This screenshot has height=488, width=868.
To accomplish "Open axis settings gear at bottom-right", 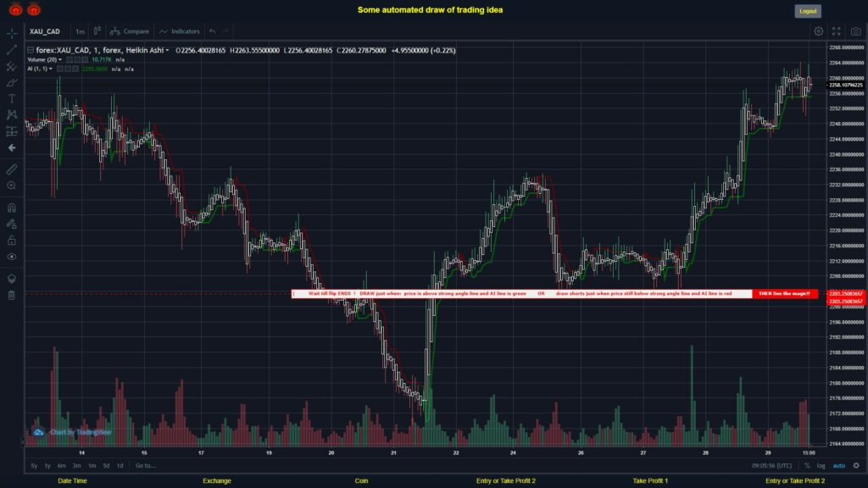I will 856,465.
